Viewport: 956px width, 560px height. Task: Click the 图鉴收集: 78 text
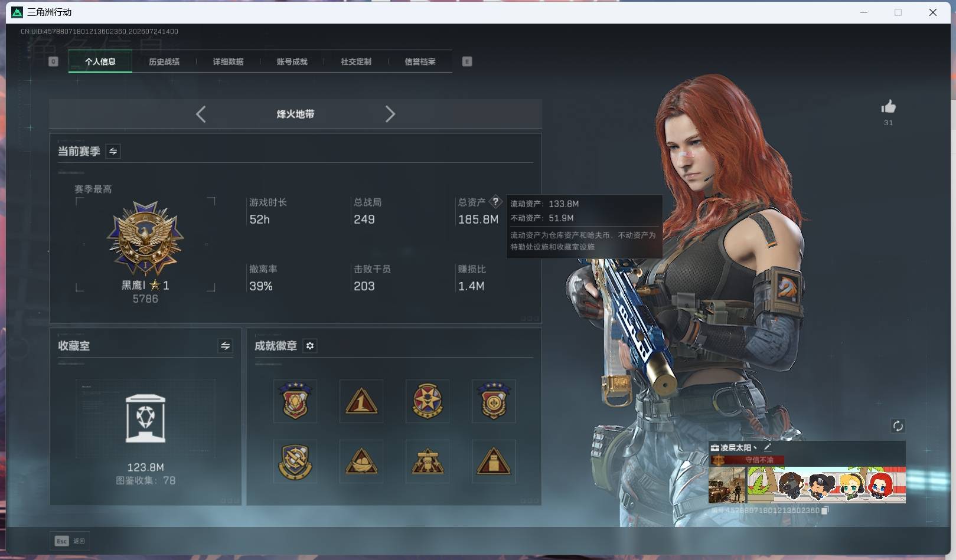coord(145,480)
